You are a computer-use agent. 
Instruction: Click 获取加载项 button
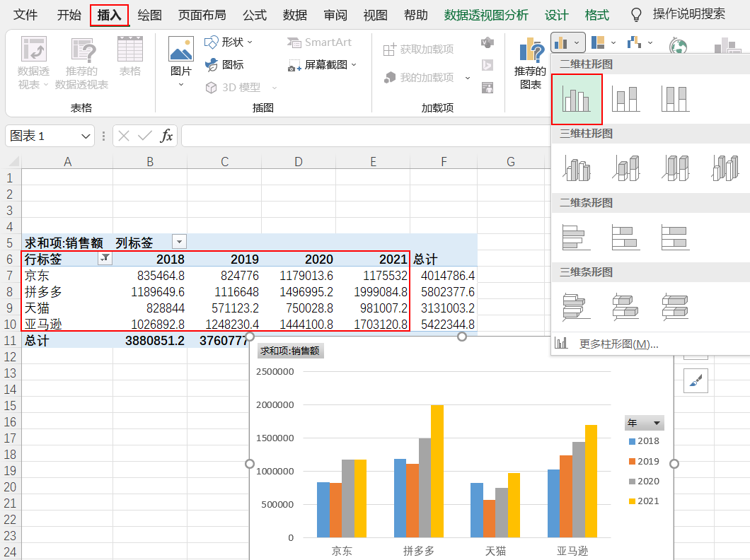(x=419, y=49)
